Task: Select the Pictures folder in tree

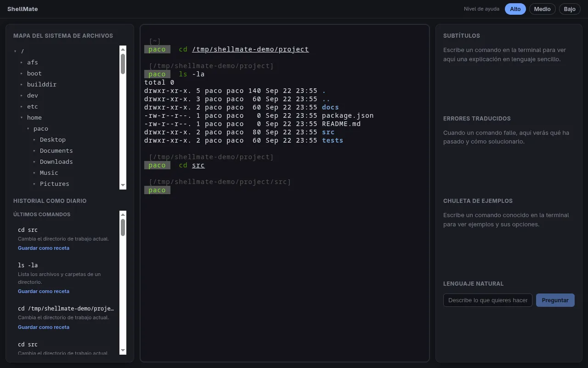Action: click(55, 184)
